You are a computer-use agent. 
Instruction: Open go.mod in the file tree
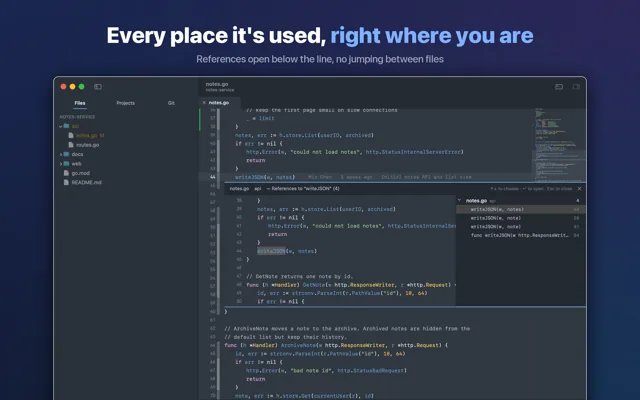[80, 173]
